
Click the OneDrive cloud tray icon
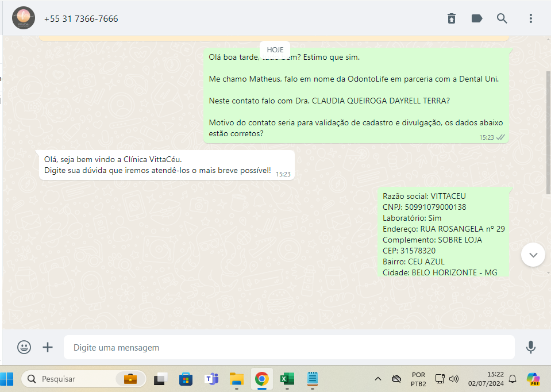(x=396, y=379)
